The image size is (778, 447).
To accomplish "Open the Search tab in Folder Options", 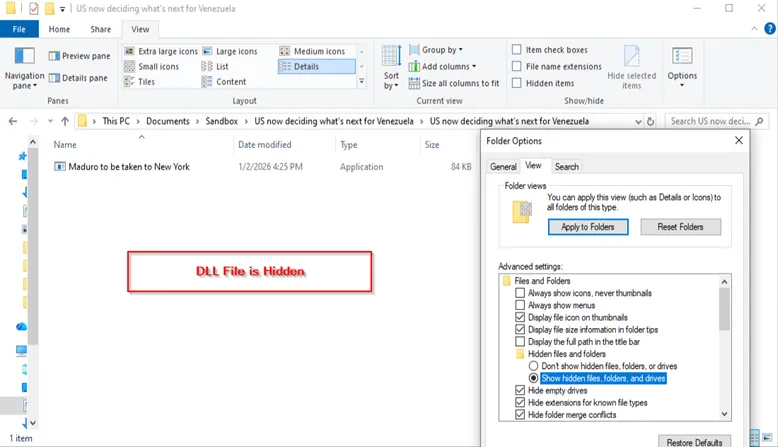I will [567, 167].
